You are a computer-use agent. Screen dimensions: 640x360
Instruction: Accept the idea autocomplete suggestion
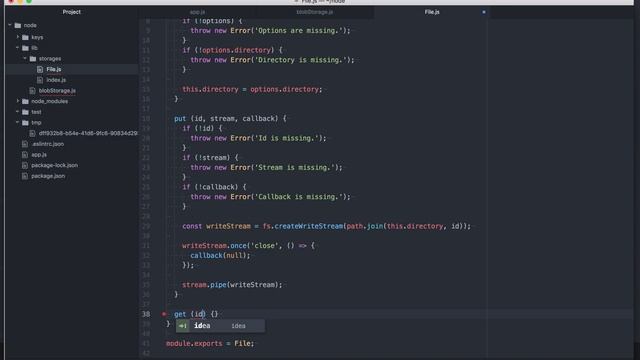click(220, 326)
